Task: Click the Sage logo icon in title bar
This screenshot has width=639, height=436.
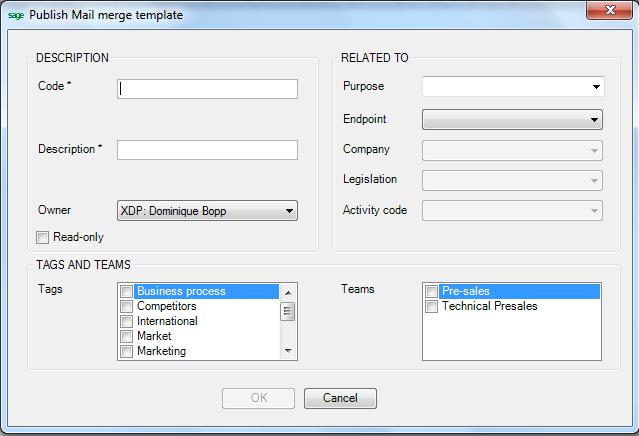Action: pyautogui.click(x=16, y=15)
